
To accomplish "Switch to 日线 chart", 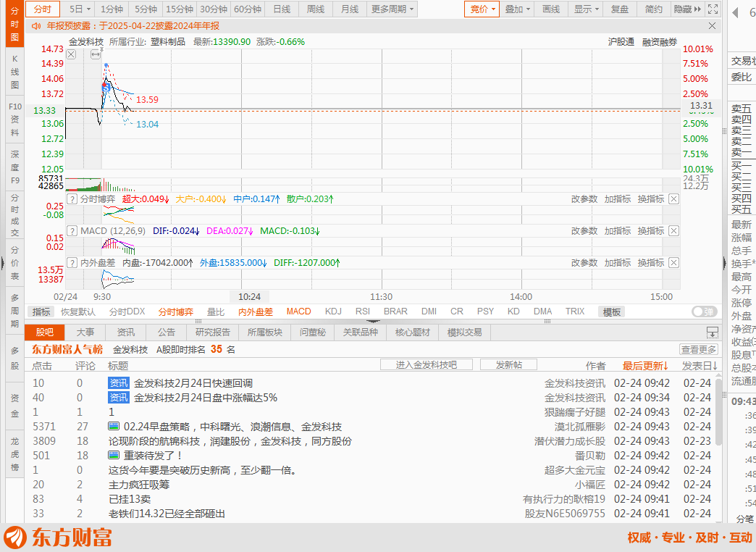I will [282, 9].
